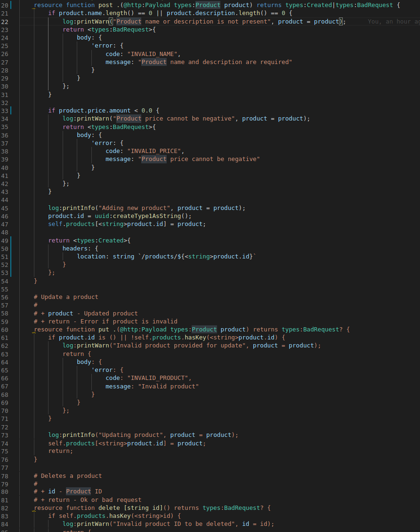Click "types:Created" in post return type

(308, 5)
